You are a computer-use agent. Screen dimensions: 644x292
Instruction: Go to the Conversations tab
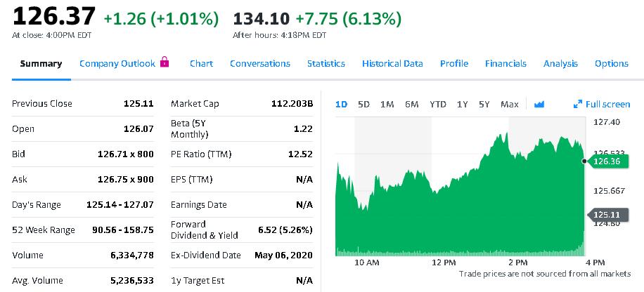[259, 64]
